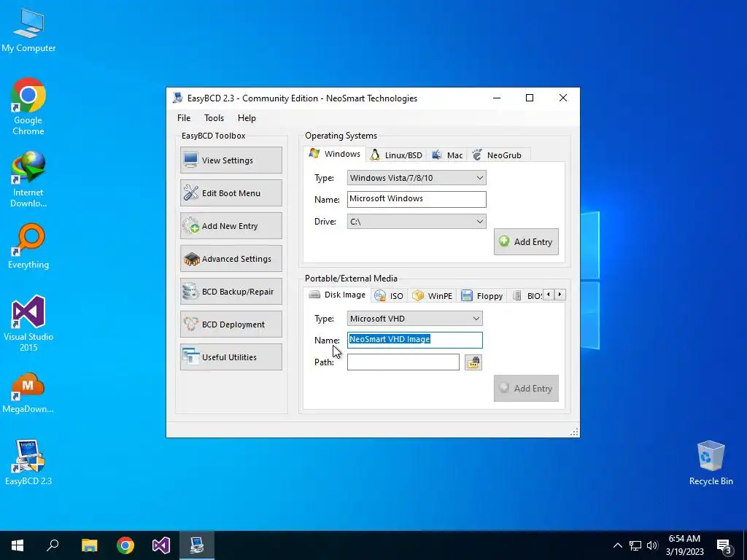Select the WinPE tab
The image size is (747, 560).
point(433,296)
